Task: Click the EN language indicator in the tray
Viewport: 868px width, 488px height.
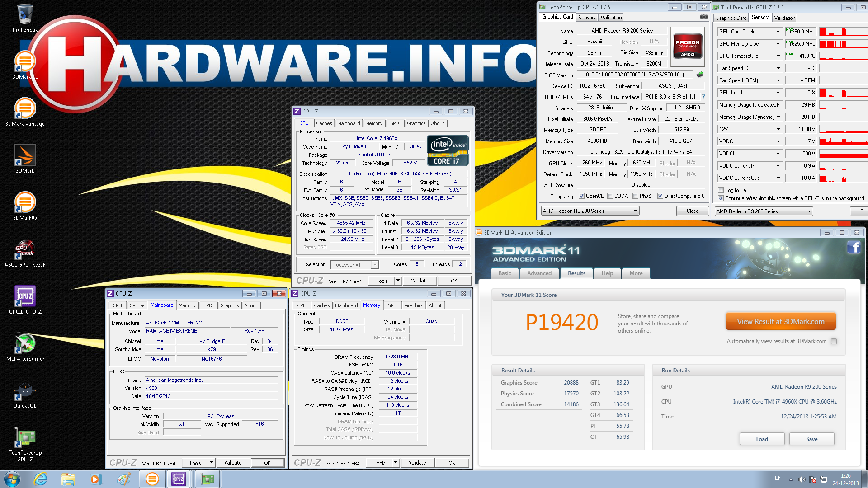Action: [x=778, y=478]
